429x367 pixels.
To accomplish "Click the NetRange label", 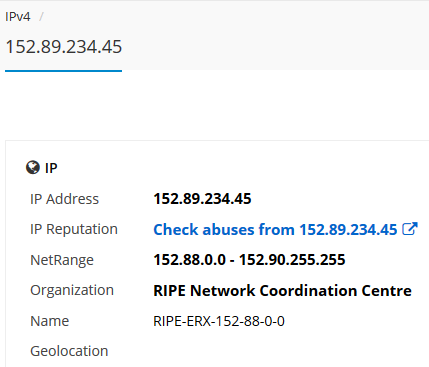I will (x=62, y=260).
